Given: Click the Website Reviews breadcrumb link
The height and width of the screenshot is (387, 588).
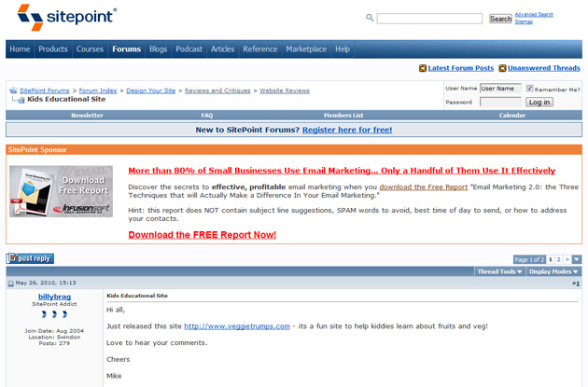Looking at the screenshot, I should [x=285, y=90].
